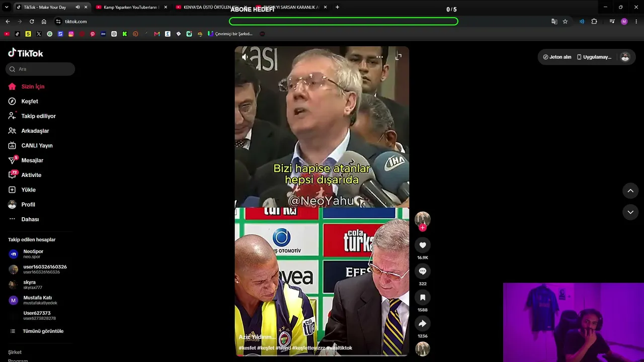This screenshot has height=362, width=644.
Task: Go back in browser history
Action: 8,22
